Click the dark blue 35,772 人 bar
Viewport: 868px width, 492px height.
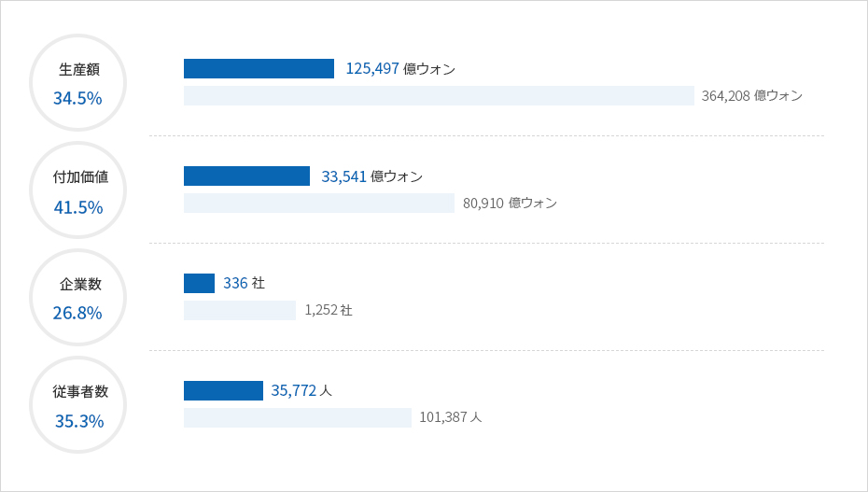224,391
